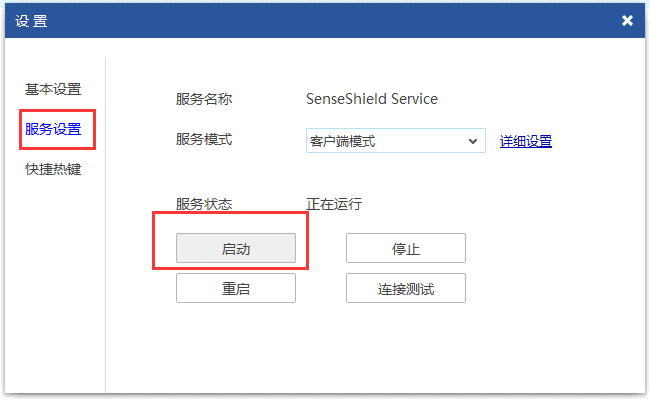Run the 连接测试 connection test
This screenshot has width=650, height=400.
[x=406, y=288]
